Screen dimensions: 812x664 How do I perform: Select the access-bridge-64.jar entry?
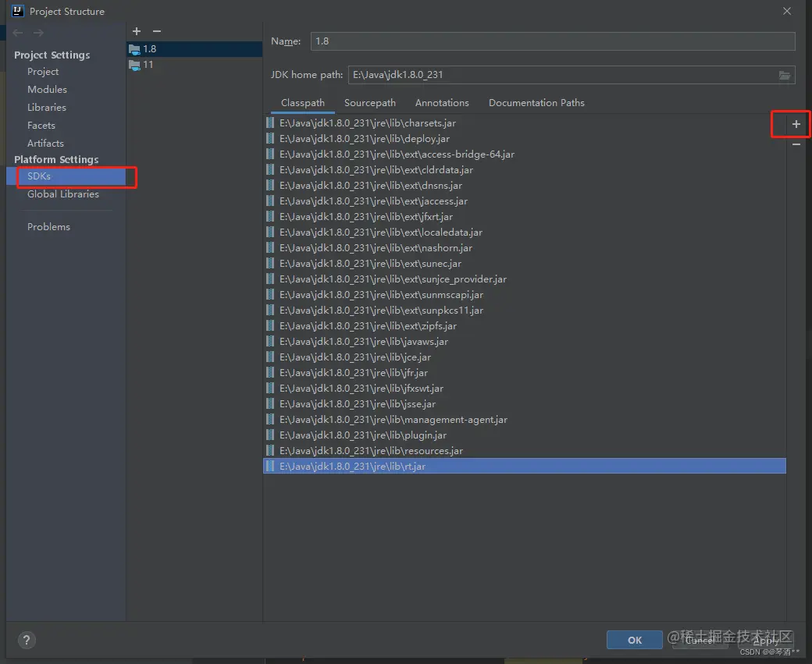pos(525,154)
